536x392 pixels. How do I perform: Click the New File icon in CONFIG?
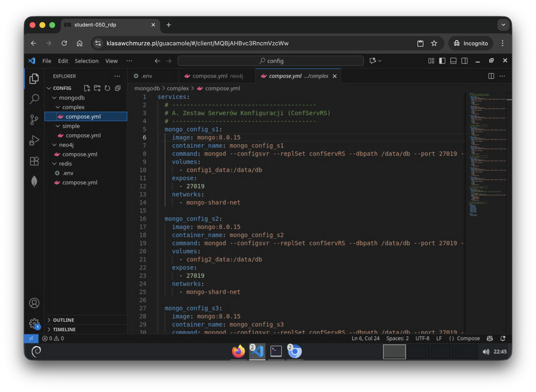[87, 88]
